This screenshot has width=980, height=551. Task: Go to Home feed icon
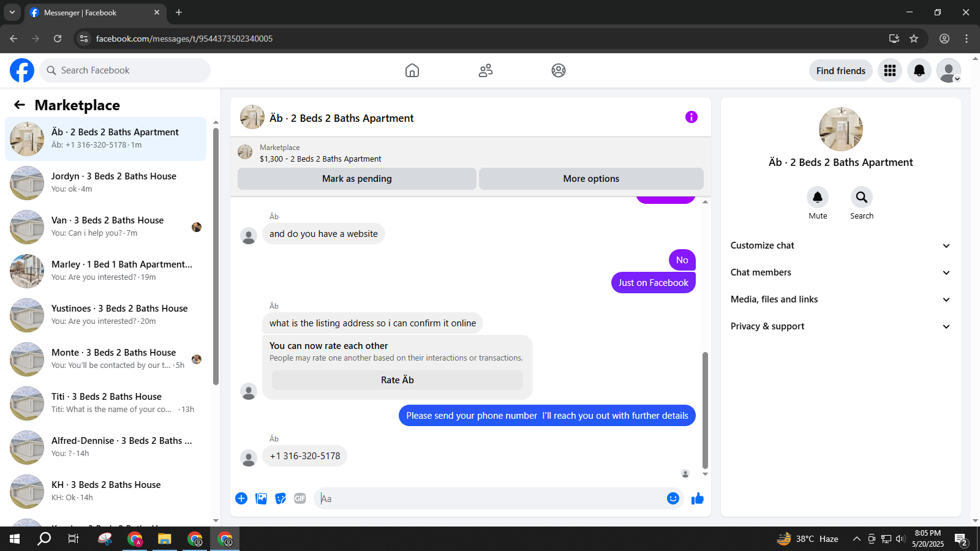[412, 70]
